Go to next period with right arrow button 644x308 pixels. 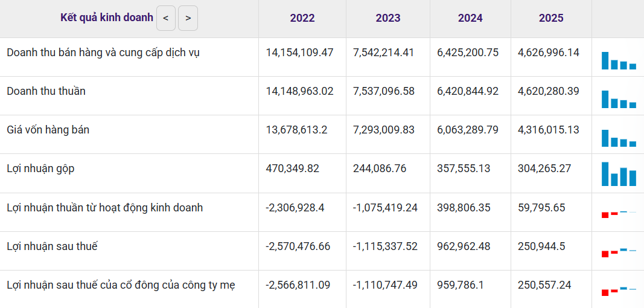pos(188,18)
